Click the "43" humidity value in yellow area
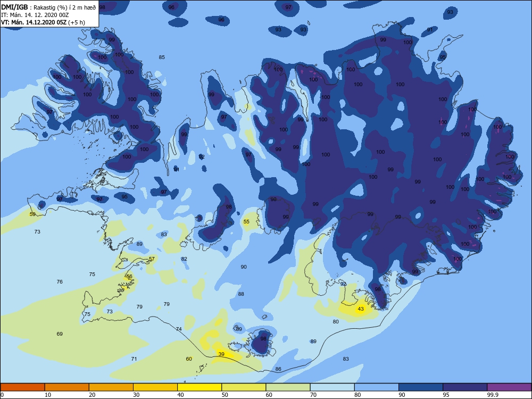This screenshot has width=532, height=399. [x=361, y=309]
